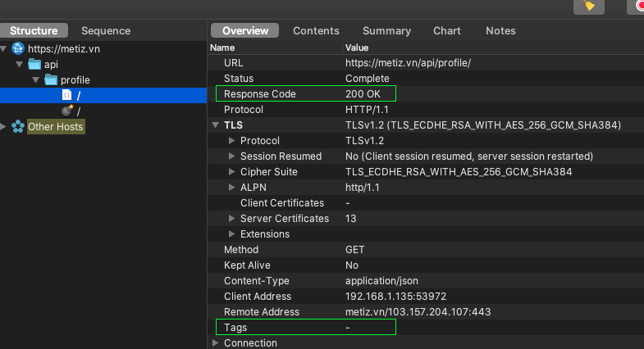This screenshot has height=349, width=644.
Task: Click the Tags row label
Action: click(235, 328)
